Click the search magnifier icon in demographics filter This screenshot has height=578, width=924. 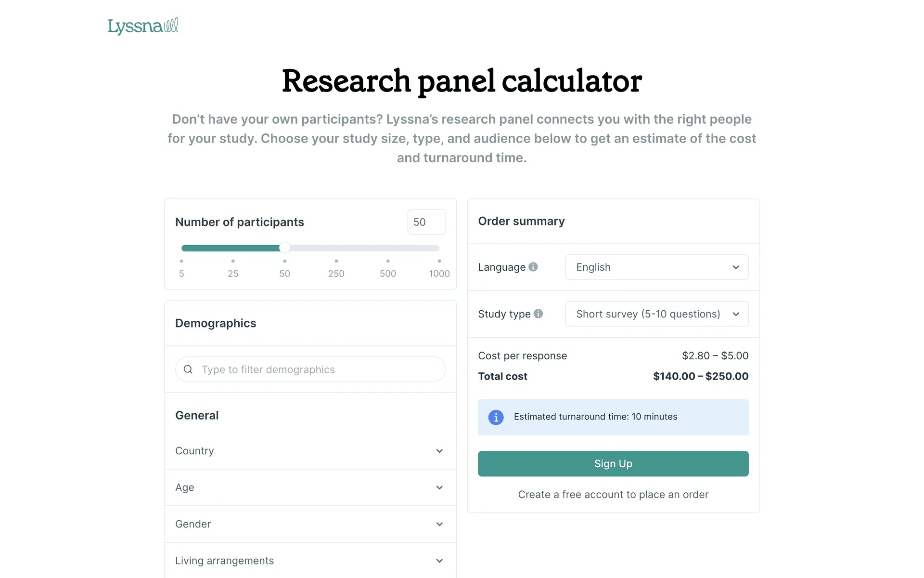tap(188, 369)
